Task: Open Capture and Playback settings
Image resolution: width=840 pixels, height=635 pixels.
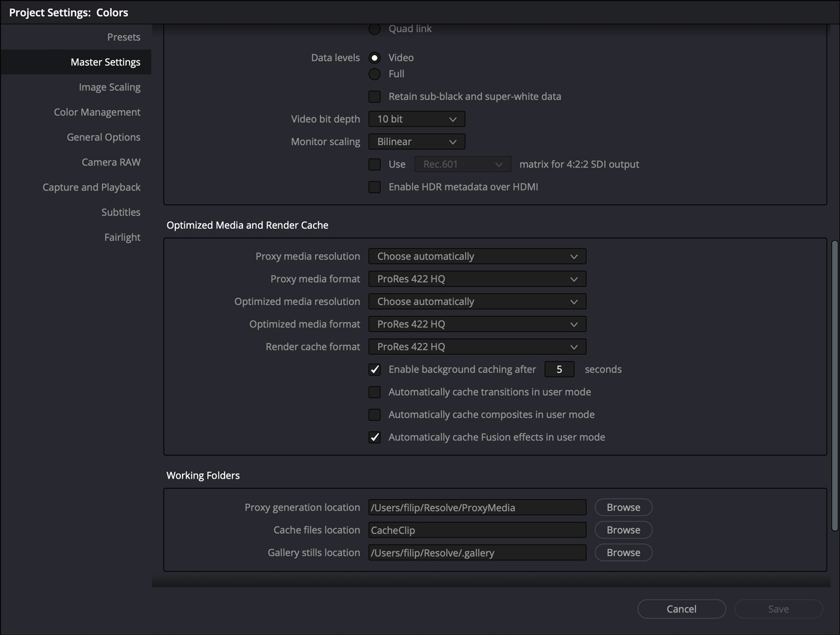Action: [x=91, y=186]
